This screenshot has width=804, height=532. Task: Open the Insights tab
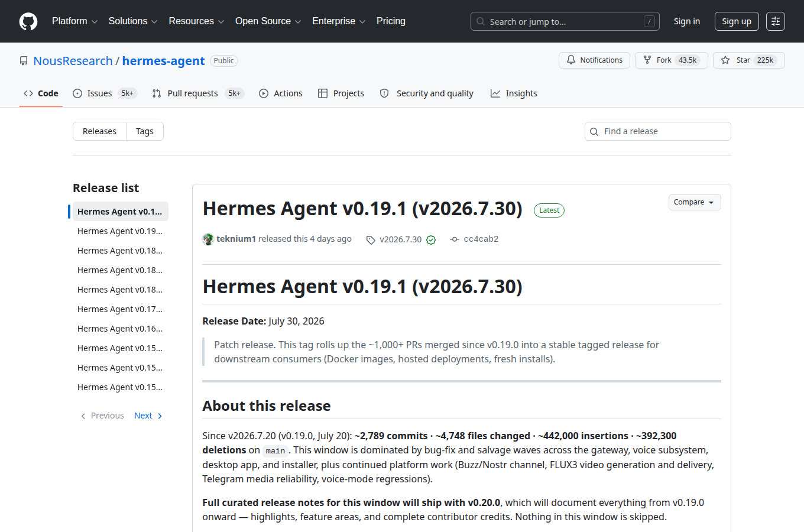pos(514,93)
